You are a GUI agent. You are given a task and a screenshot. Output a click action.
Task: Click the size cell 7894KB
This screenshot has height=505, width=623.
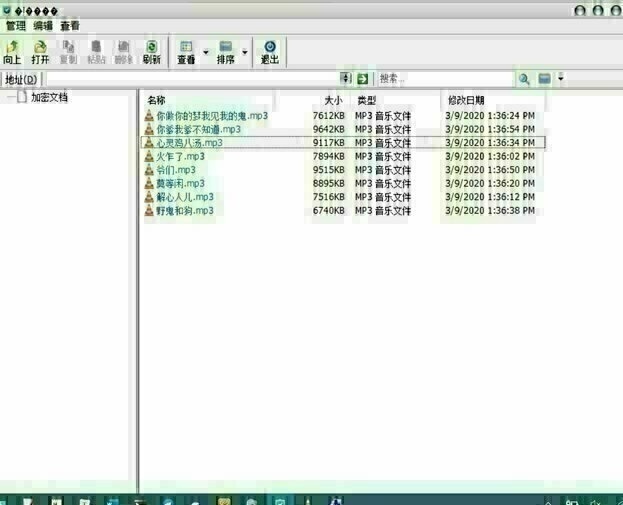tap(329, 156)
